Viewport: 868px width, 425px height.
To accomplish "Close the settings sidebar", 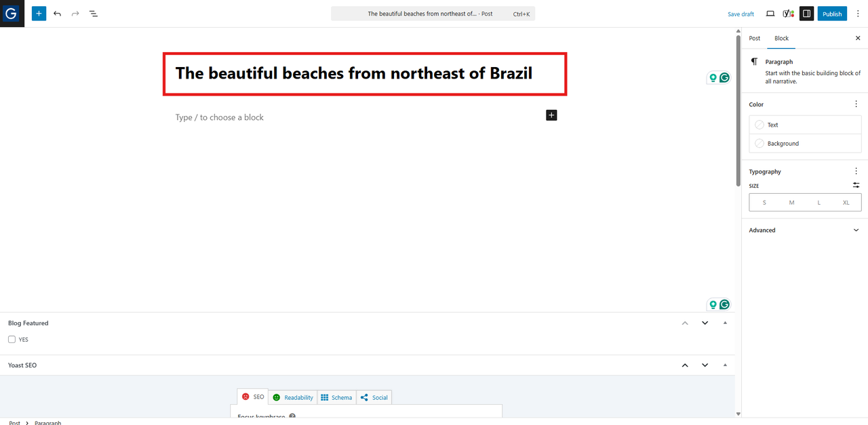I will tap(858, 38).
